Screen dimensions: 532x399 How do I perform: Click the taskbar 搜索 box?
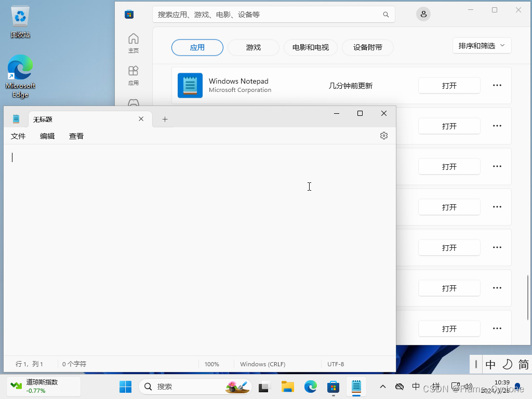click(195, 387)
